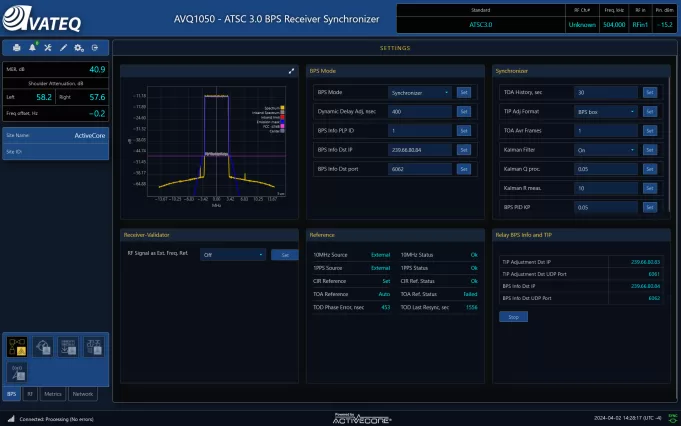This screenshot has height=426, width=681.
Task: Click the printer icon in the toolbar
Action: 17,48
